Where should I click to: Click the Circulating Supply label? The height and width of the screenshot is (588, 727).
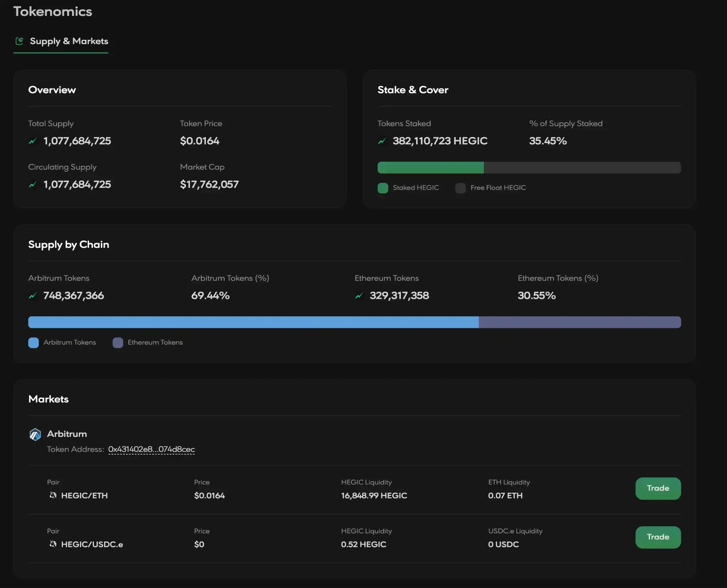pyautogui.click(x=62, y=167)
